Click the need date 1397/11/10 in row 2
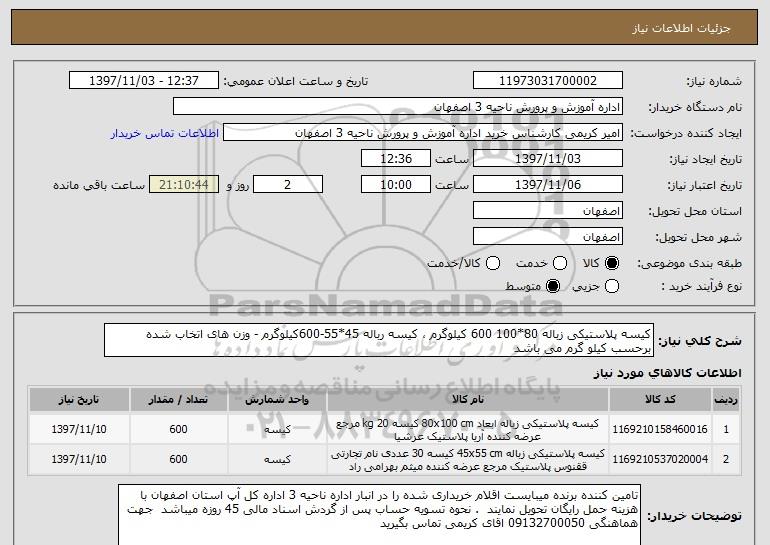The width and height of the screenshot is (770, 545). coord(79,459)
